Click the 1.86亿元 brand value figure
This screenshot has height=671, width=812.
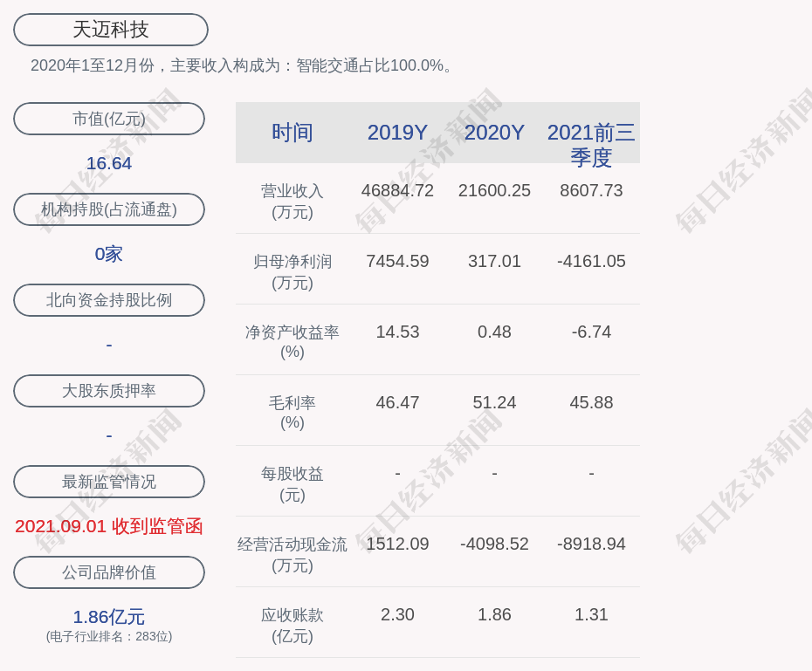[109, 617]
